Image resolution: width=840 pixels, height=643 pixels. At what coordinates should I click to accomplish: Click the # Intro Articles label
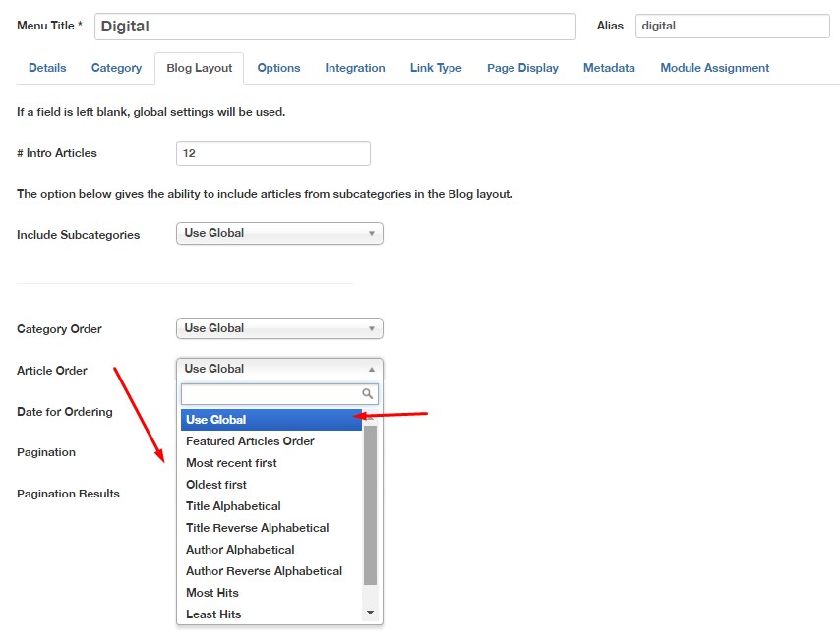tap(57, 153)
